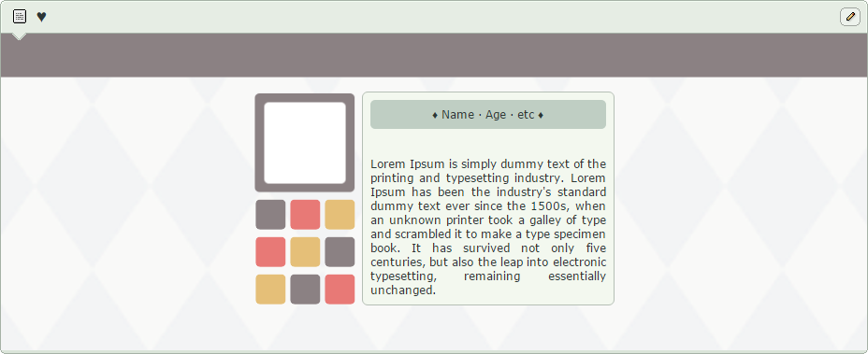Select the yellow swatch in the bottom row
868x354 pixels.
coord(270,290)
